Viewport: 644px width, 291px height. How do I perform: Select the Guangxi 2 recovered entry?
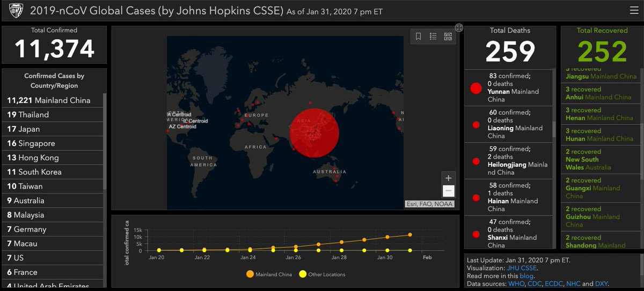click(x=601, y=188)
